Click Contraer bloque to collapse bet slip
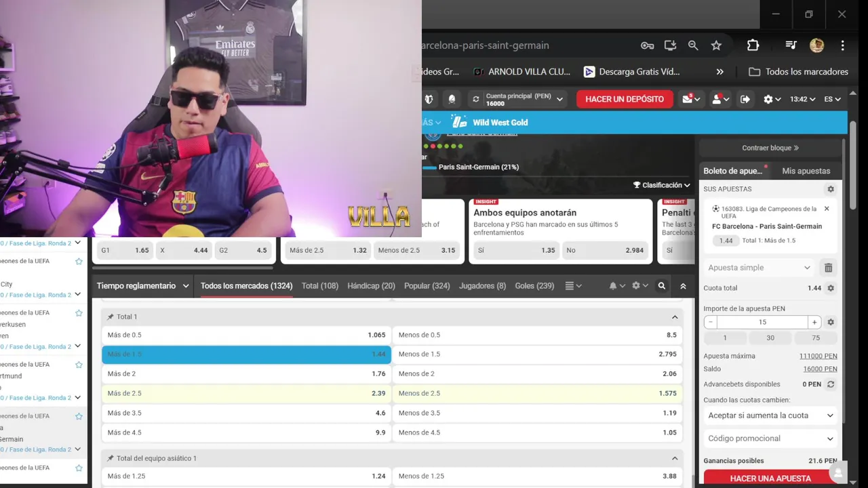868x488 pixels. pos(770,148)
